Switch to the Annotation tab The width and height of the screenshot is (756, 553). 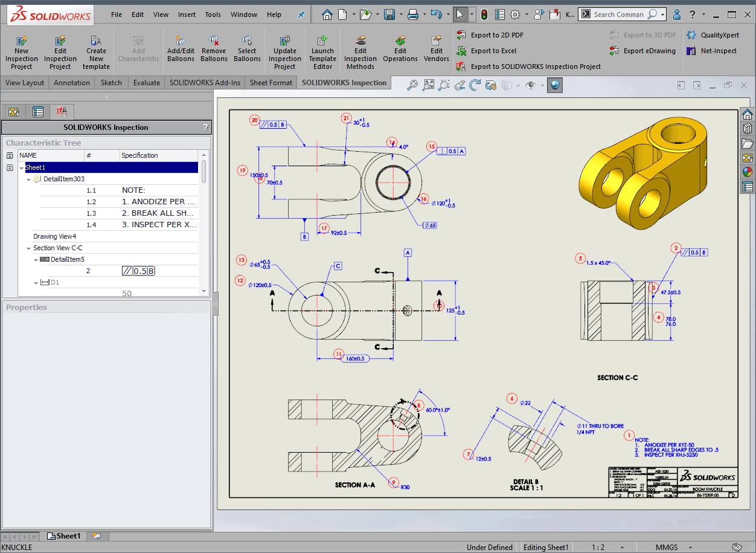point(71,83)
